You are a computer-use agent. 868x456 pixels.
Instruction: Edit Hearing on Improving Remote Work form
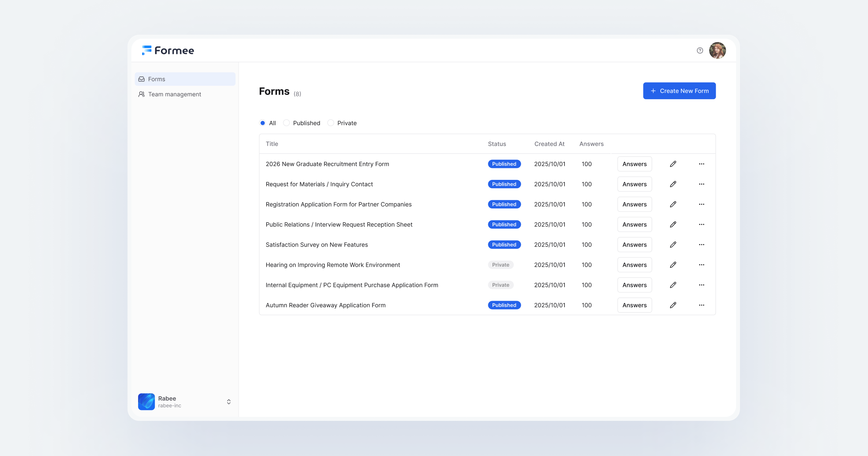(x=673, y=265)
